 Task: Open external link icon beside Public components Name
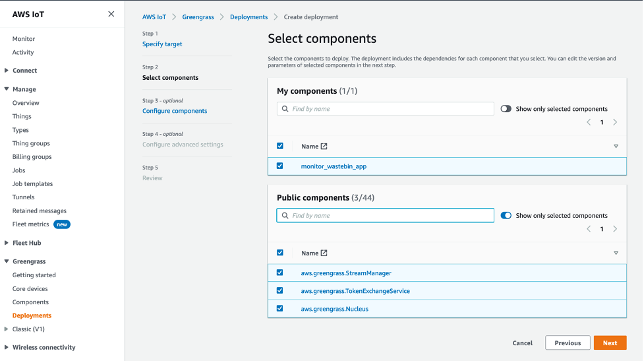coord(324,253)
